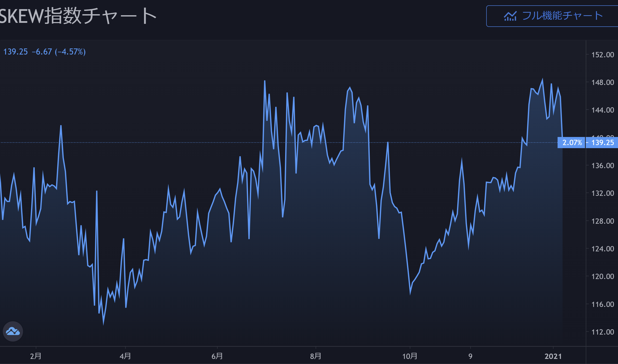Click the 152.00 price scale label
This screenshot has height=364, width=618.
click(x=603, y=55)
